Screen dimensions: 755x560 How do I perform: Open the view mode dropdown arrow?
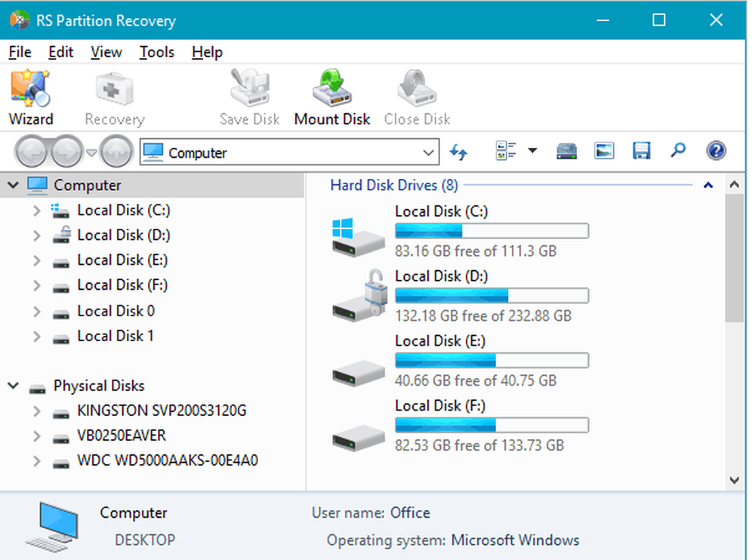pos(532,151)
